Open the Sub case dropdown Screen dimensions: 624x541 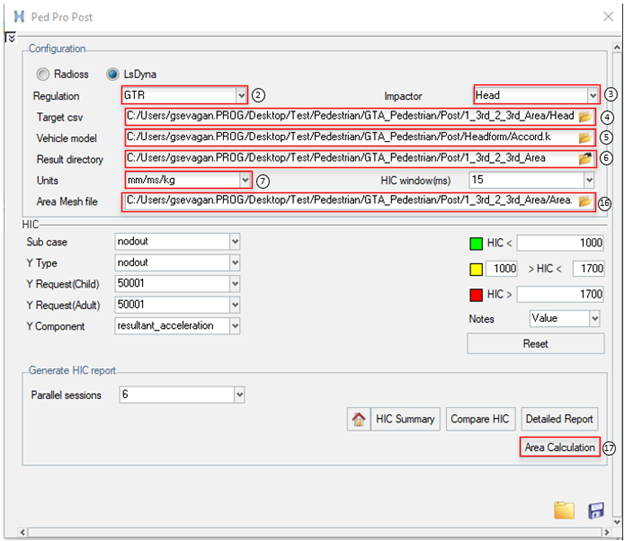(177, 242)
